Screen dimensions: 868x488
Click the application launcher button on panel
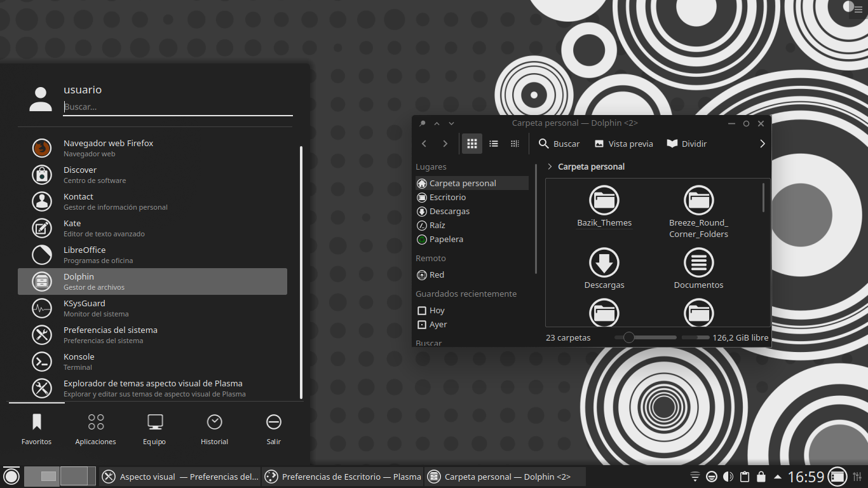[x=11, y=476]
